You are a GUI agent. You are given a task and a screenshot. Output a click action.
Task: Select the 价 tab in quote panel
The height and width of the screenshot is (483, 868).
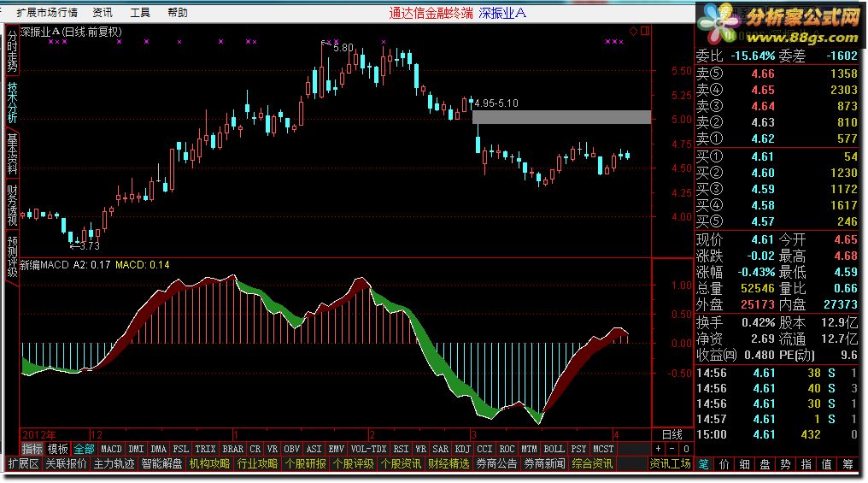[x=724, y=464]
